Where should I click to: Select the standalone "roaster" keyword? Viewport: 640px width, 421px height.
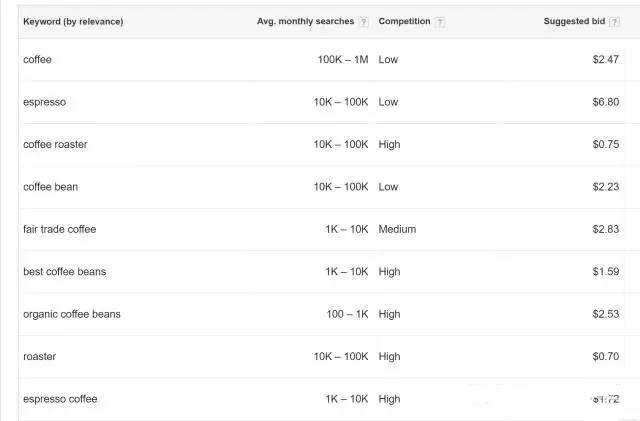[39, 356]
